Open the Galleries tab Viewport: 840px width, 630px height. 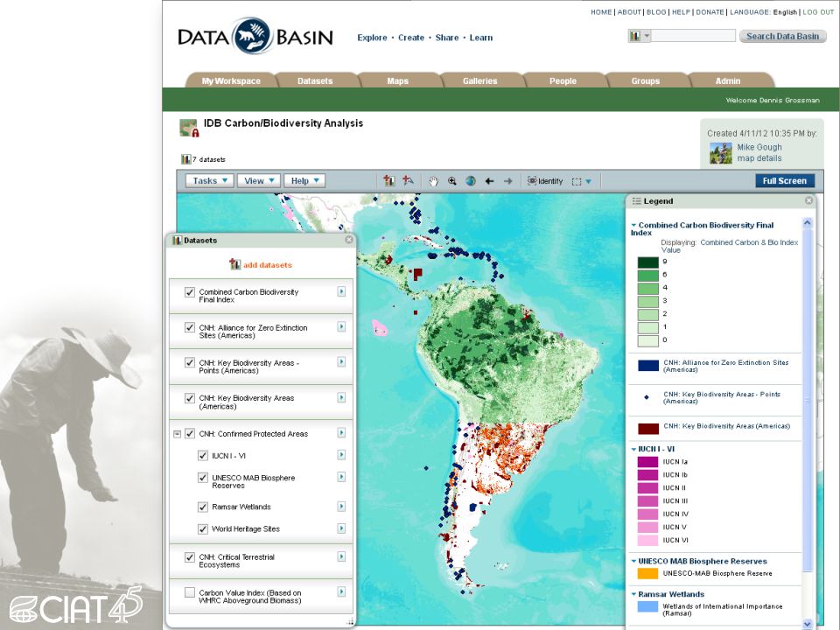(x=480, y=80)
